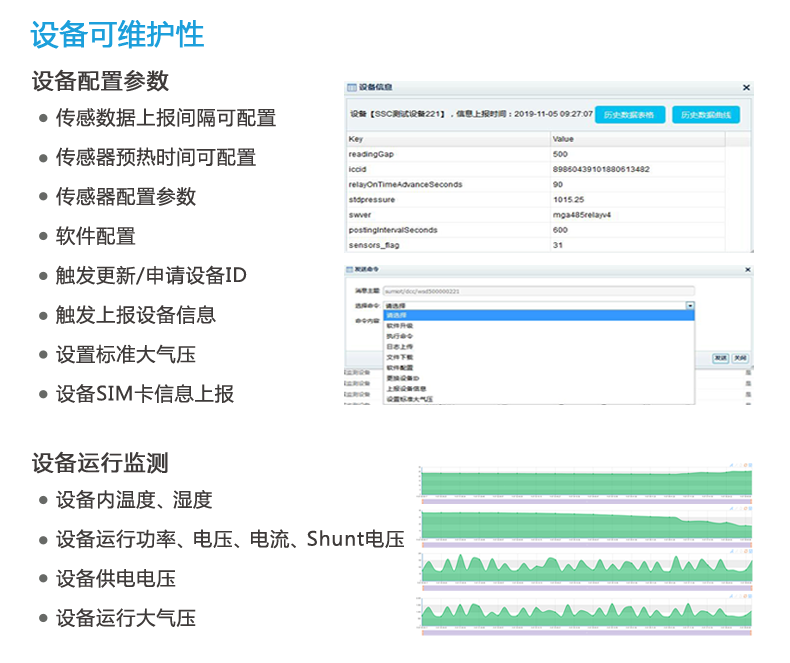Expand the 选择命令 dropdown arrow
This screenshot has height=663, width=790.
tap(689, 305)
